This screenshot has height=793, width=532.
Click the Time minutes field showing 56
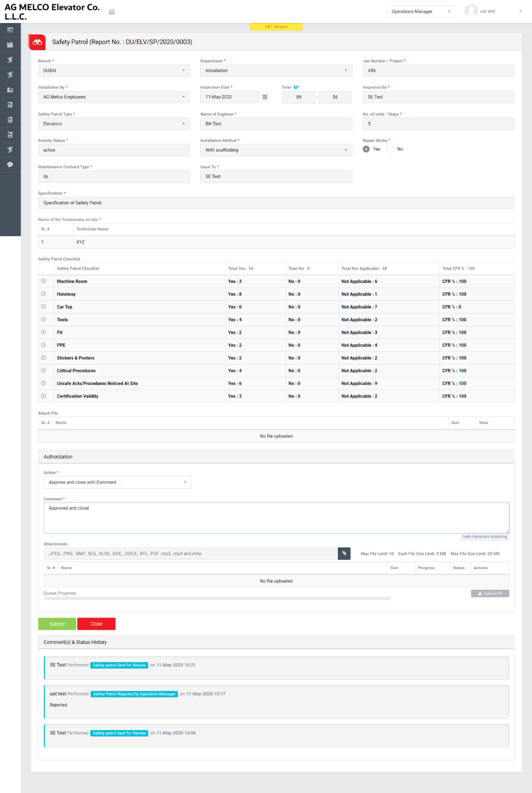click(x=335, y=97)
